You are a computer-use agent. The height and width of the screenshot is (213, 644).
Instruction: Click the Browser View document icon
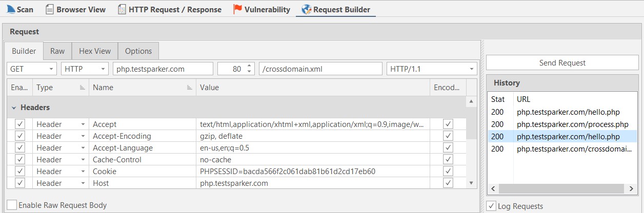coord(49,9)
